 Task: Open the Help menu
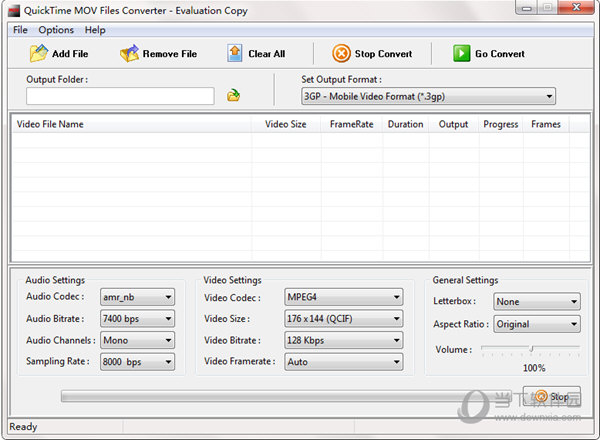click(95, 30)
